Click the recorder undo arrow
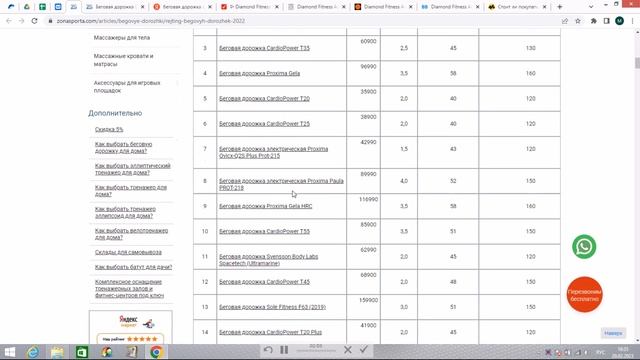The width and height of the screenshot is (640, 360). point(268,350)
